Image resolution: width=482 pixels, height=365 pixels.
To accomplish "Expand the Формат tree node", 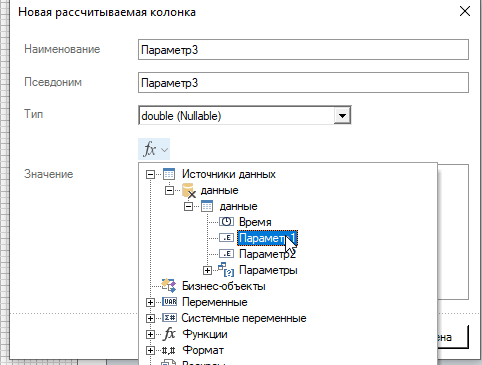I will (150, 350).
